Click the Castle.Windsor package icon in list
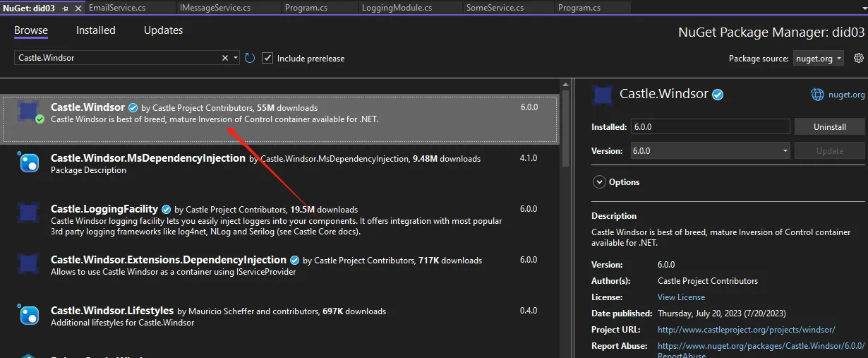 28,112
